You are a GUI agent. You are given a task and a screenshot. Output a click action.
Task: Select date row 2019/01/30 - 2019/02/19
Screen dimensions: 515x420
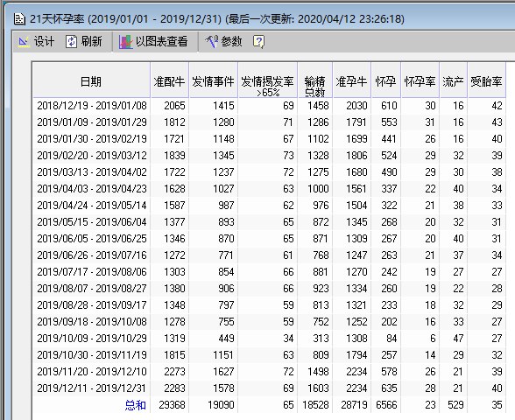pos(92,139)
